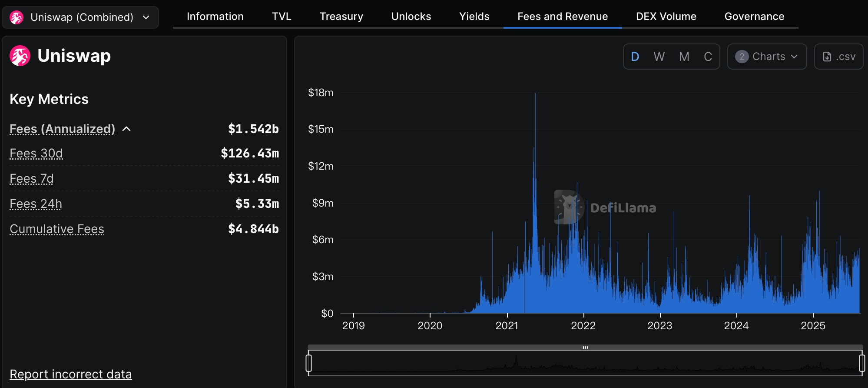Click the CSV download file icon
This screenshot has height=388, width=868.
(x=827, y=57)
